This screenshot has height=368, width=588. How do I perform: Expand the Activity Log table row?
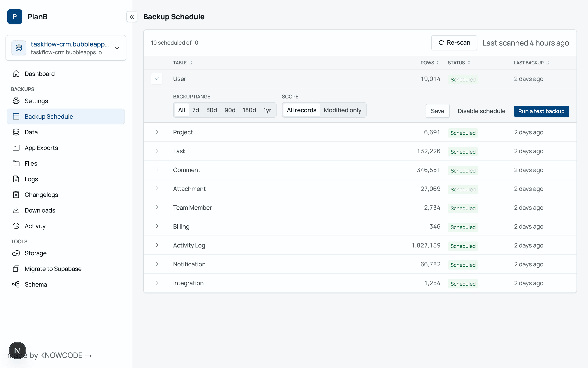[157, 245]
